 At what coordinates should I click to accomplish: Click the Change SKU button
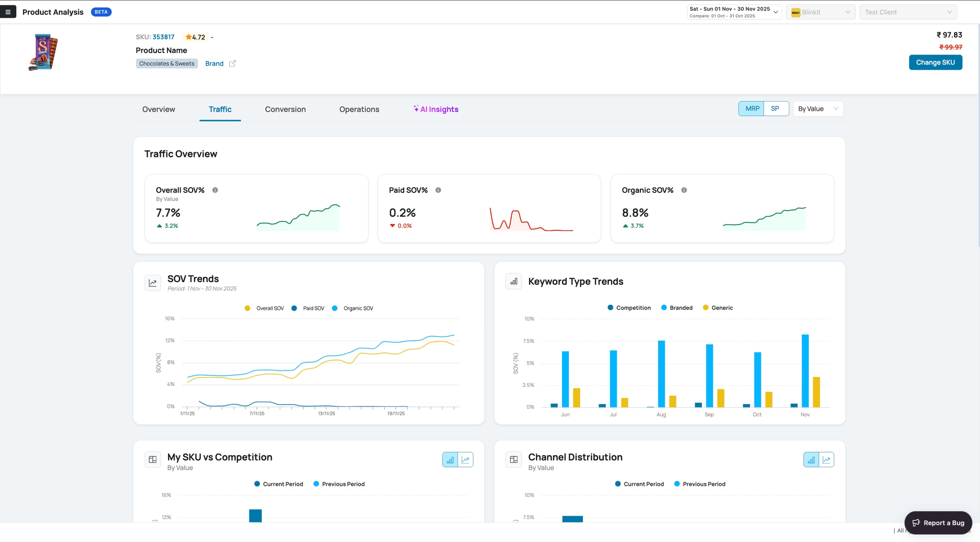click(935, 62)
